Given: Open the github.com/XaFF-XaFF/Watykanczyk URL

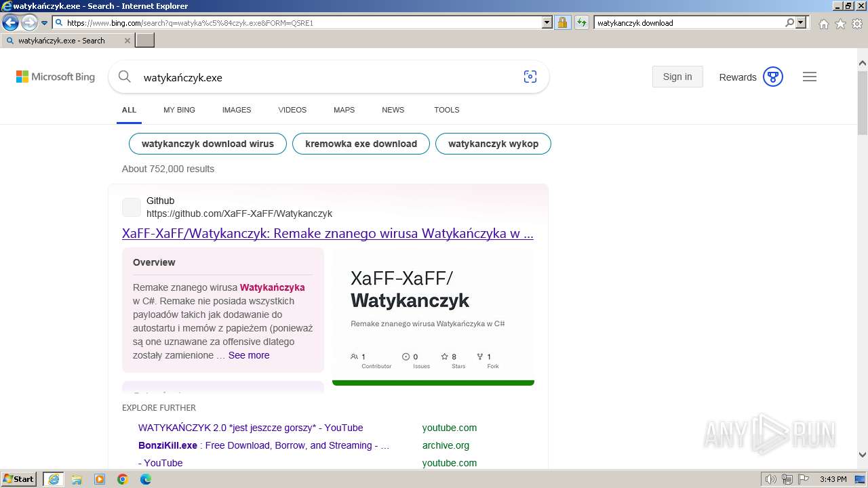Looking at the screenshot, I should click(x=239, y=213).
